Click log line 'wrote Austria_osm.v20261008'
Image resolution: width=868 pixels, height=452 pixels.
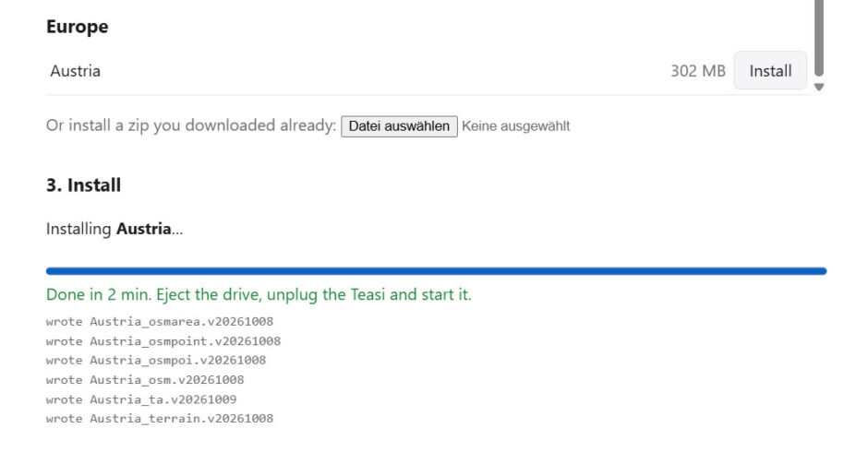145,379
